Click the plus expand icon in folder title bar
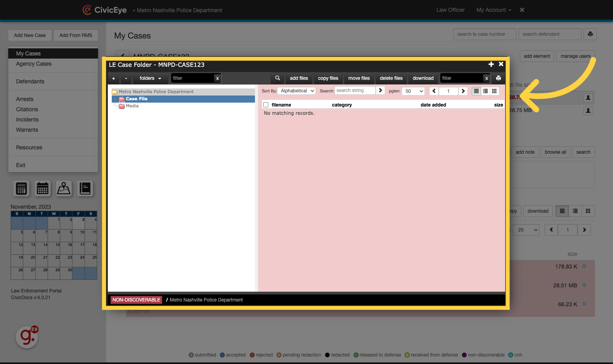The height and width of the screenshot is (364, 613). pos(491,64)
